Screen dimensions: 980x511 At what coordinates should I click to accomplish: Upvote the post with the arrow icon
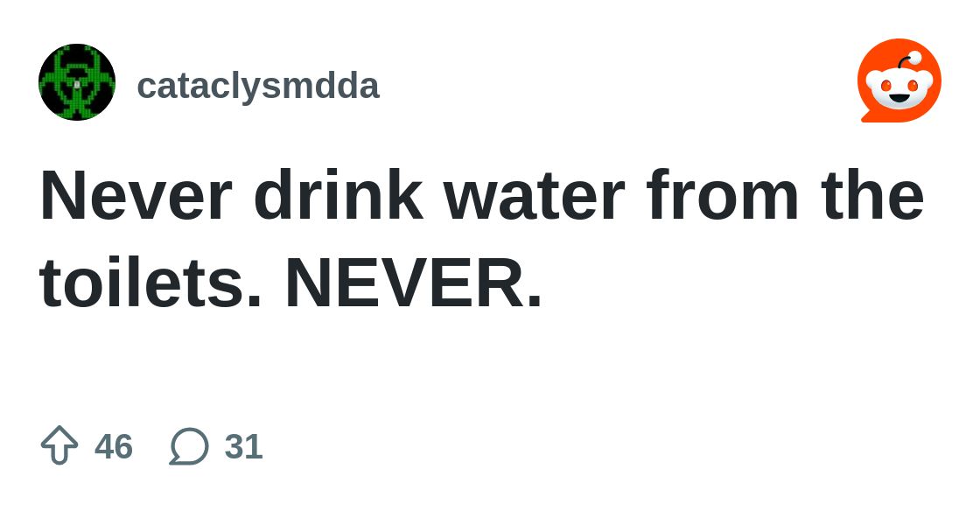[59, 445]
